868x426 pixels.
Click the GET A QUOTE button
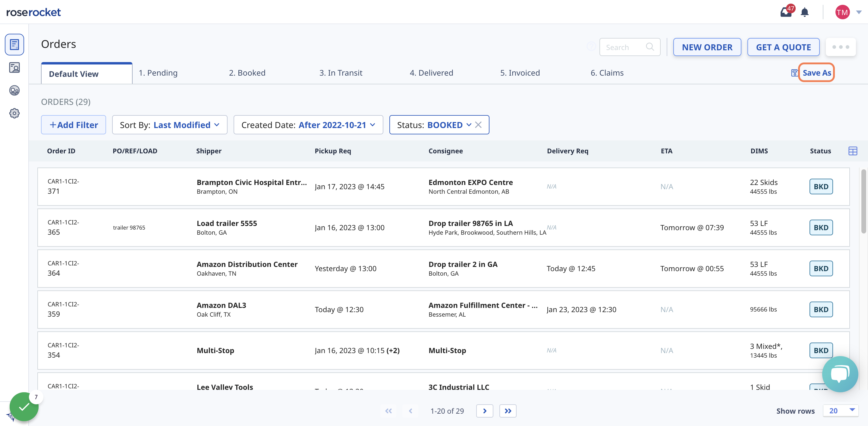tap(783, 47)
